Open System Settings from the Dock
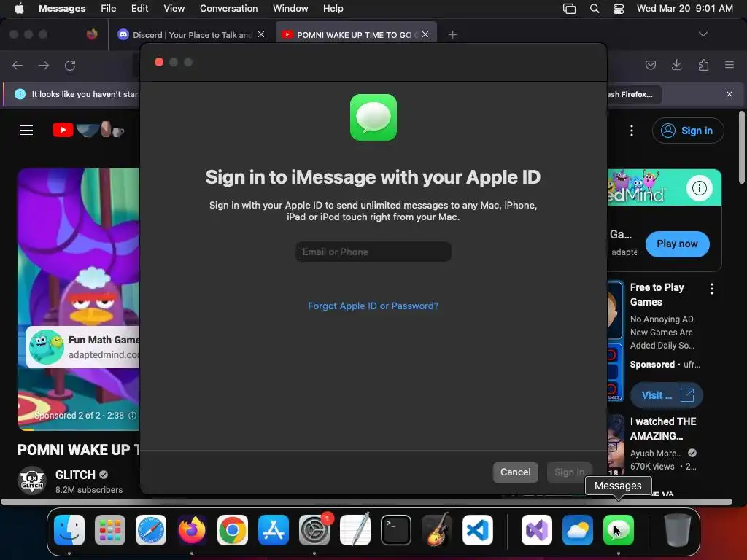The height and width of the screenshot is (560, 747). [x=314, y=530]
